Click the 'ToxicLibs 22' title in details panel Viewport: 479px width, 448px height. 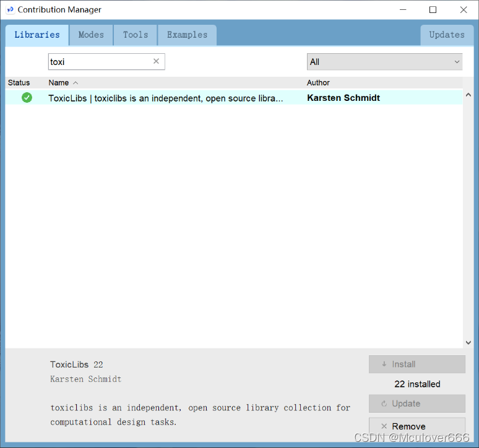point(76,364)
